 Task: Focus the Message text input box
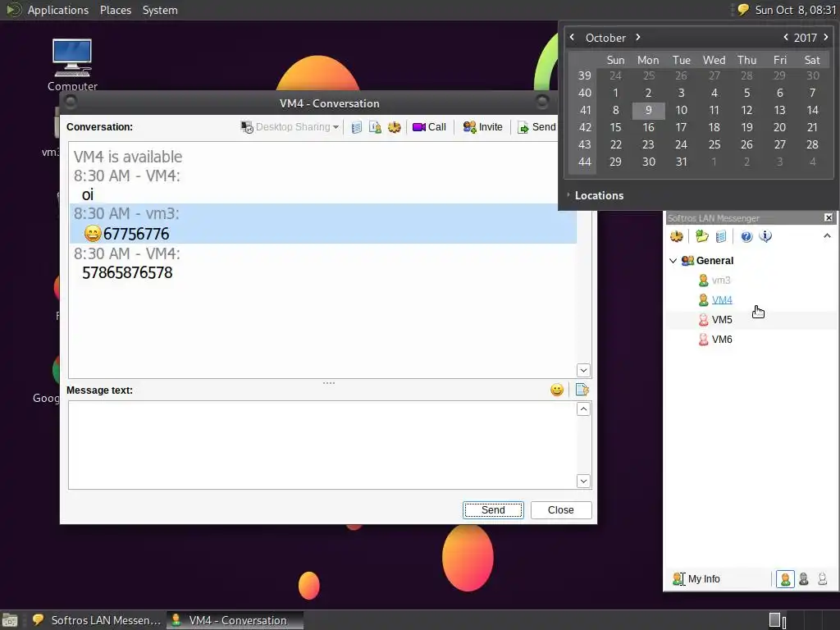(x=322, y=445)
